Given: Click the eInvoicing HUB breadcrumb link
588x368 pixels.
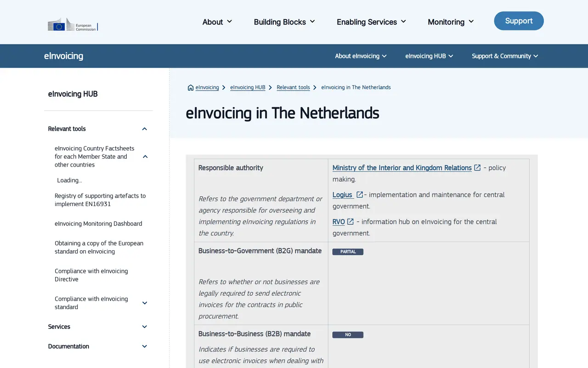Looking at the screenshot, I should click(x=248, y=87).
